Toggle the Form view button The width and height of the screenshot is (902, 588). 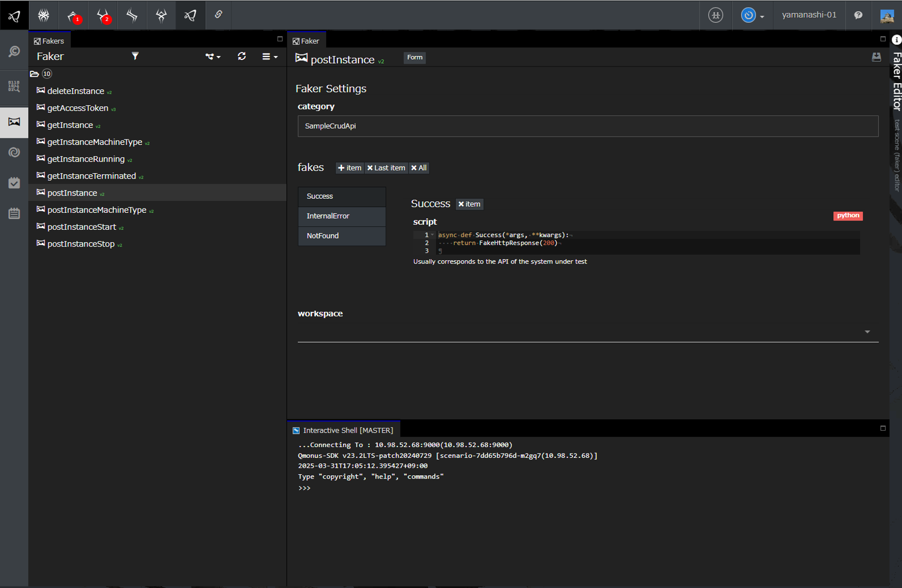(x=415, y=57)
